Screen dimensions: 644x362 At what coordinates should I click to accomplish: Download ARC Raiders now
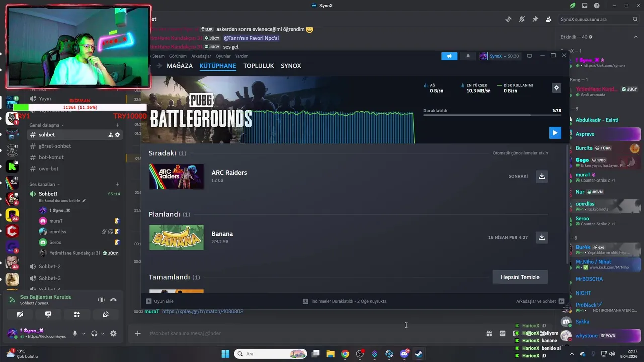[542, 176]
